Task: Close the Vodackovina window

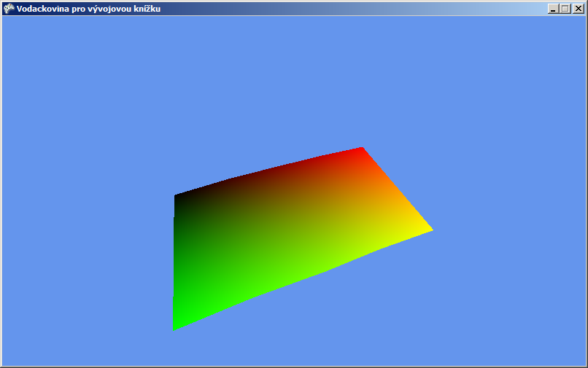Action: click(x=577, y=9)
